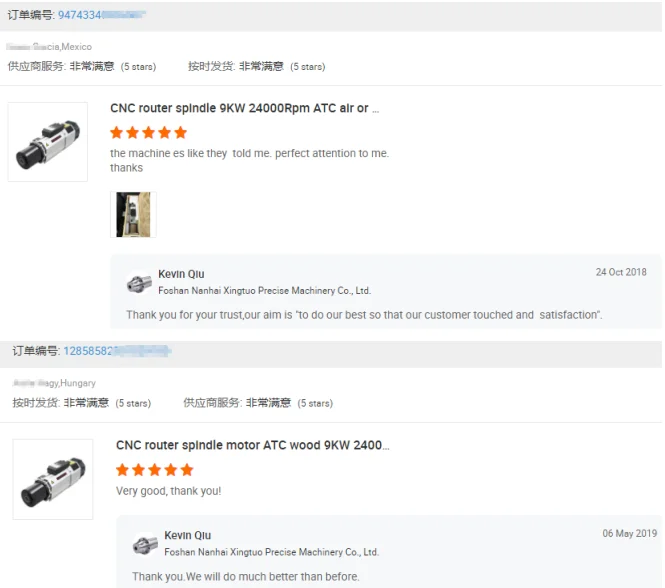
Task: Click the 06 May 2019 reply date
Action: [x=629, y=533]
